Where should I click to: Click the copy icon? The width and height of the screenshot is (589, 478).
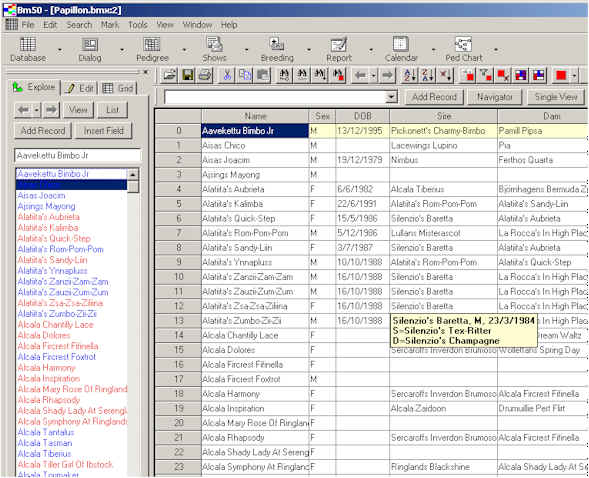click(x=245, y=75)
